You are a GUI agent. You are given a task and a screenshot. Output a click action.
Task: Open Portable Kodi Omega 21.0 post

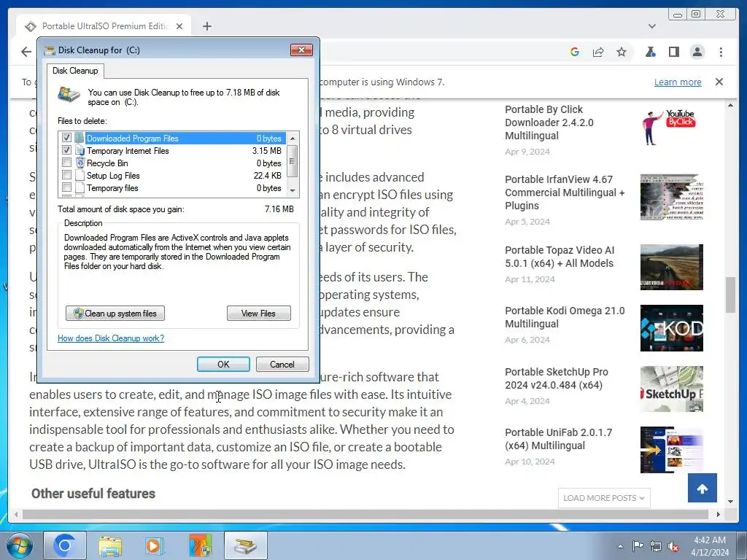click(x=565, y=317)
